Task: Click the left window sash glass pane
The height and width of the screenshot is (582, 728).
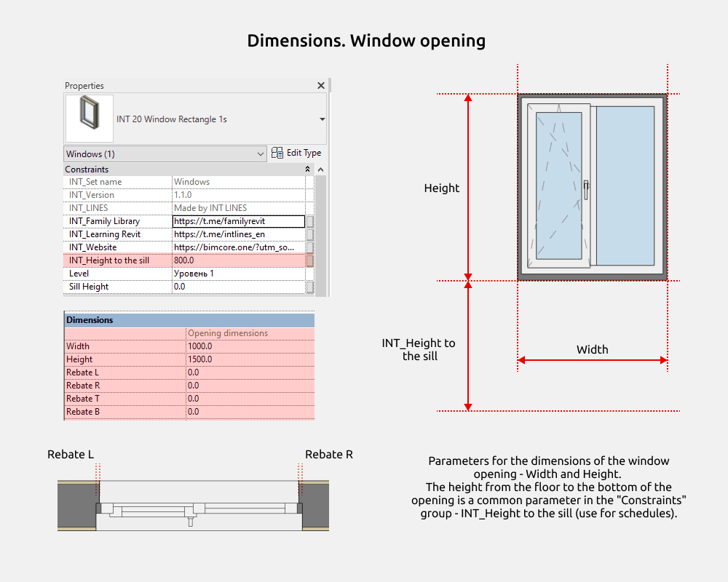Action: click(x=559, y=186)
